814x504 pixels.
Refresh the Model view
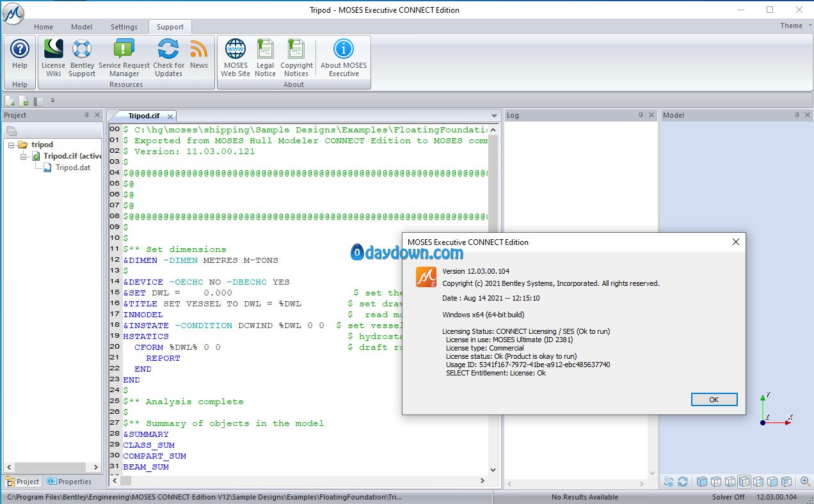pos(683,482)
